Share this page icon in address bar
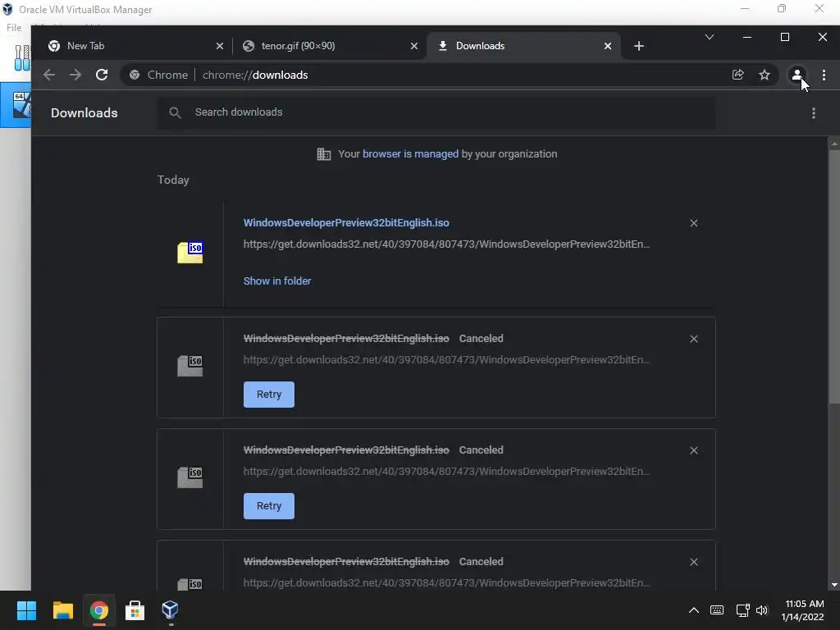 point(737,75)
